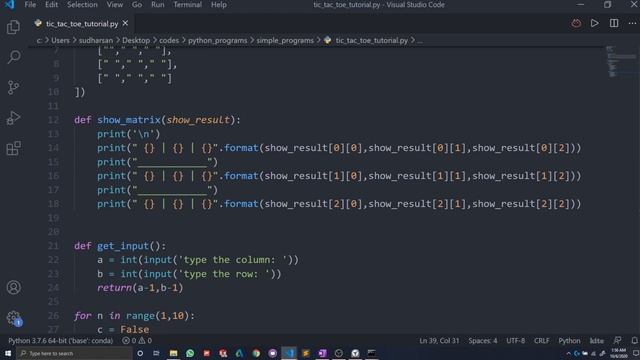Split the editor to the right
The image size is (640, 360).
point(614,23)
